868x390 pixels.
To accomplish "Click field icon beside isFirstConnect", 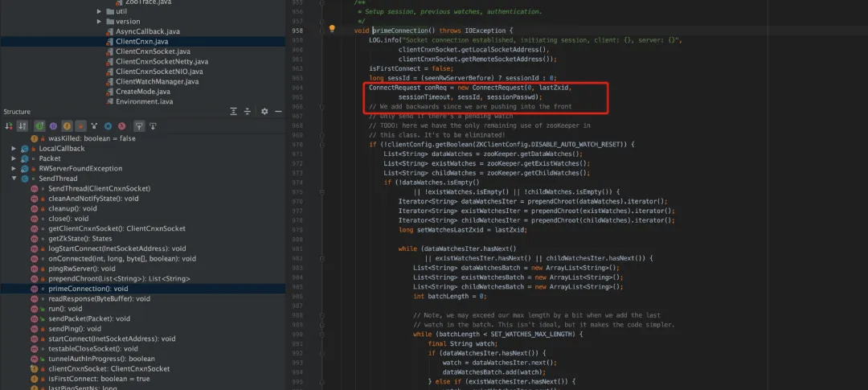I will (35, 379).
